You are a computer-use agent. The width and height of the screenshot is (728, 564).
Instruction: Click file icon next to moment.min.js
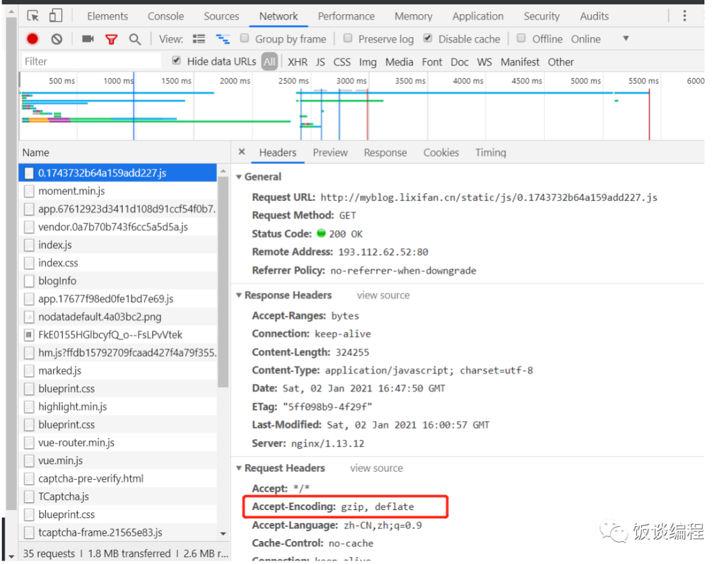point(29,191)
